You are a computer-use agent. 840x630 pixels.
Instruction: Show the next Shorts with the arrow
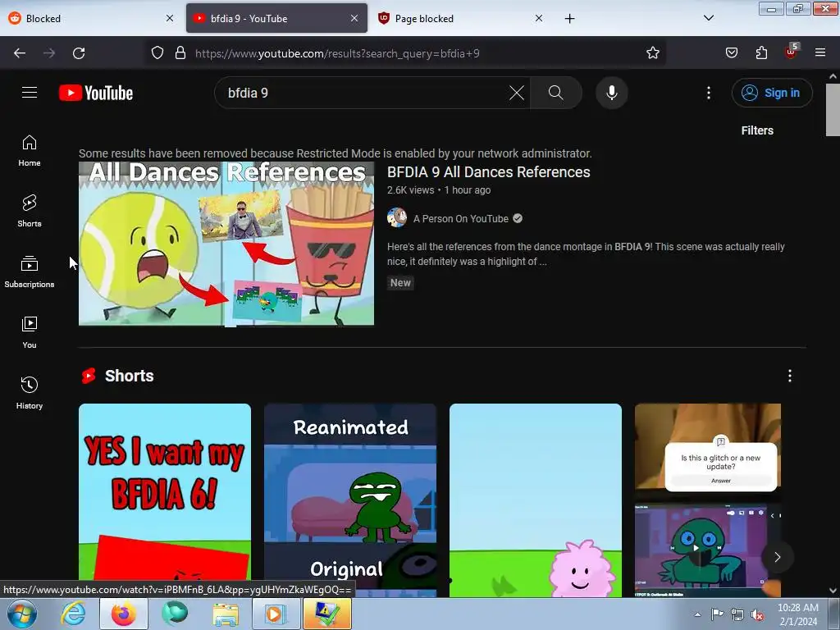tap(778, 557)
